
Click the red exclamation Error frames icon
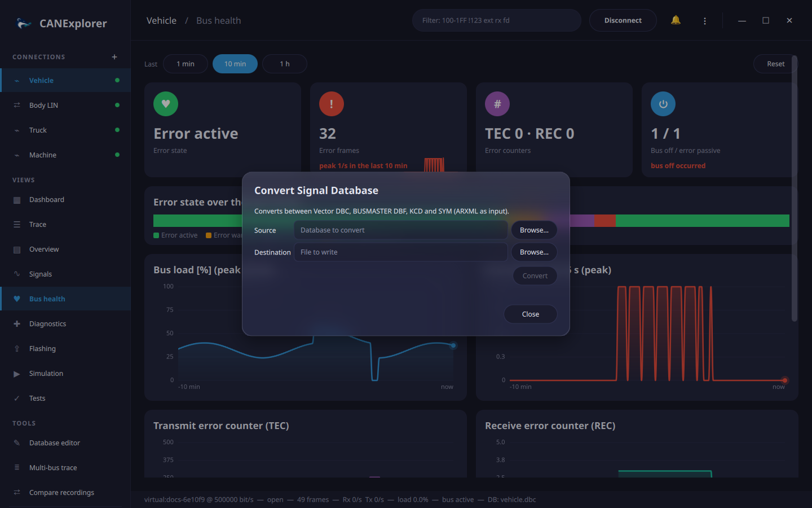point(332,104)
